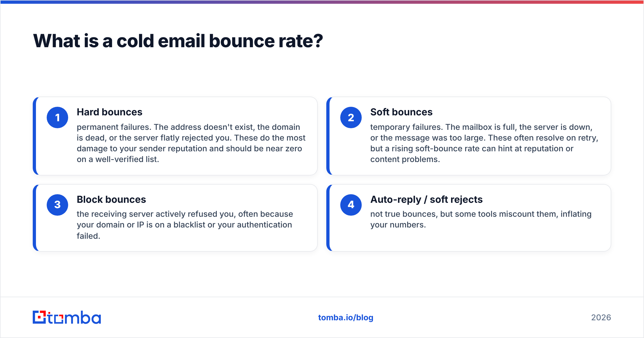Click the number 2 circle badge
The height and width of the screenshot is (338, 644).
351,117
